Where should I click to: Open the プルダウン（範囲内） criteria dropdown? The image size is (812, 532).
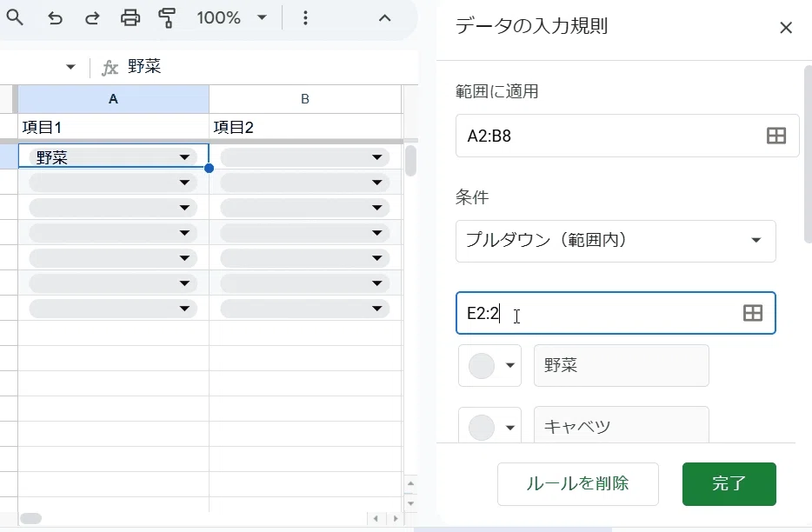(616, 241)
